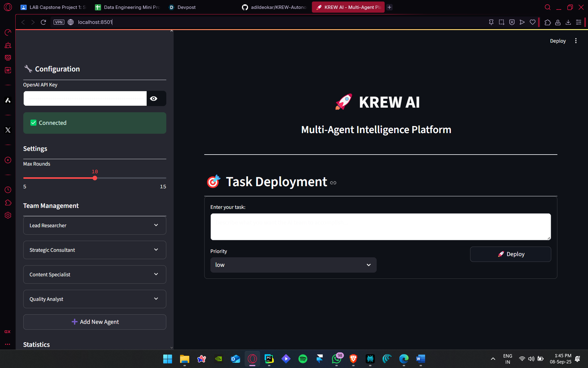Reload the page with the refresh icon
Viewport: 588px width, 368px height.
[43, 22]
